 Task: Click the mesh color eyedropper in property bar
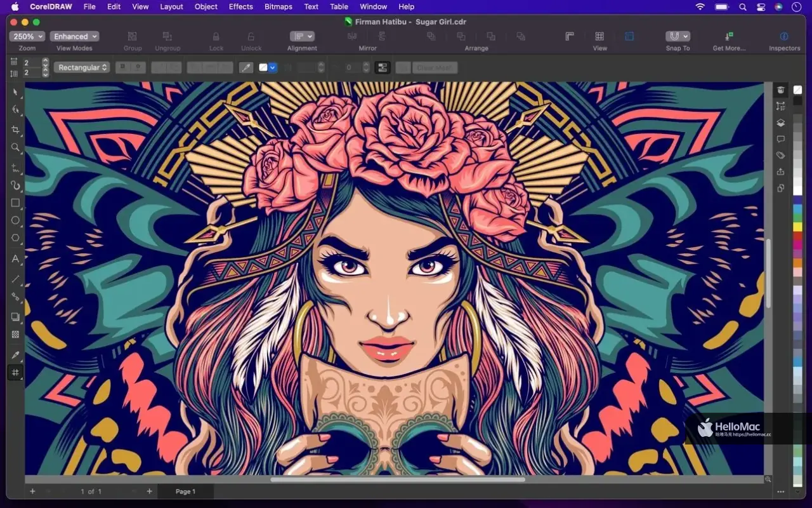point(246,67)
